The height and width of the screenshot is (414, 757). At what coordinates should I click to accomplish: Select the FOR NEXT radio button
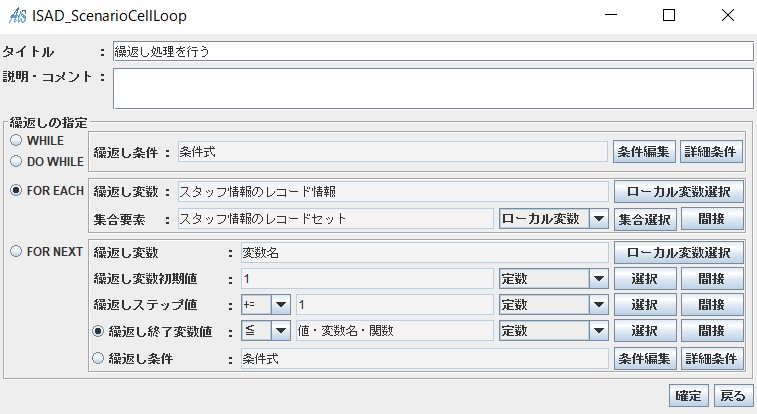[x=16, y=251]
